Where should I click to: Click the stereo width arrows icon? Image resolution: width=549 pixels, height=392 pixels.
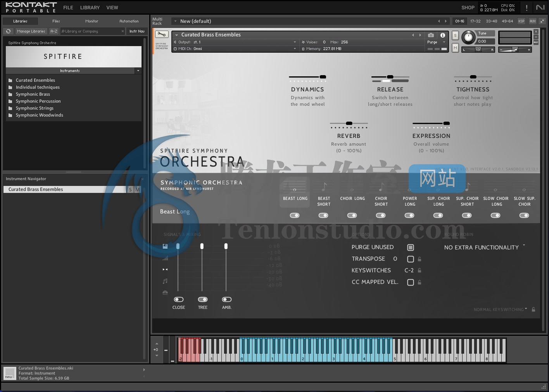coord(165,269)
